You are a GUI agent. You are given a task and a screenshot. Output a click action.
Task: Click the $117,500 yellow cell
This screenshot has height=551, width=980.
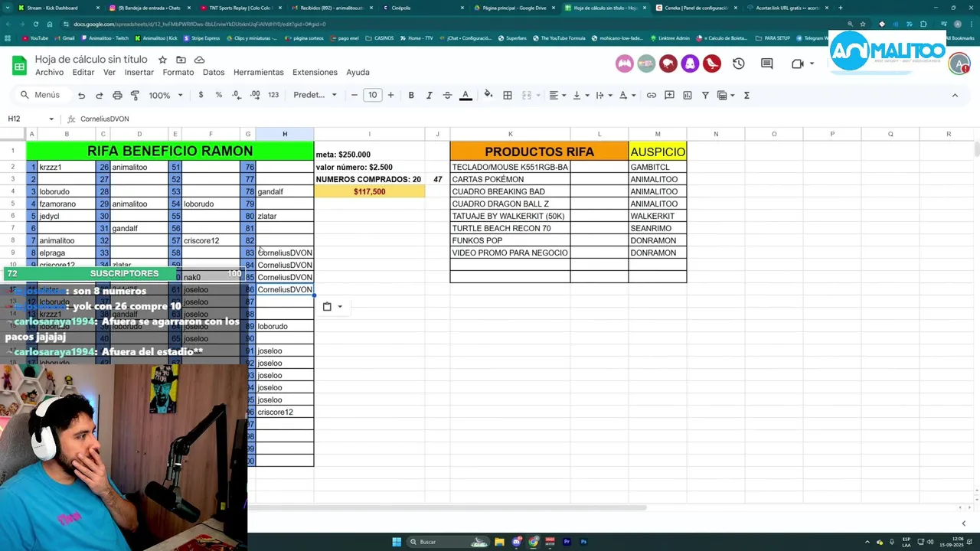pos(370,191)
